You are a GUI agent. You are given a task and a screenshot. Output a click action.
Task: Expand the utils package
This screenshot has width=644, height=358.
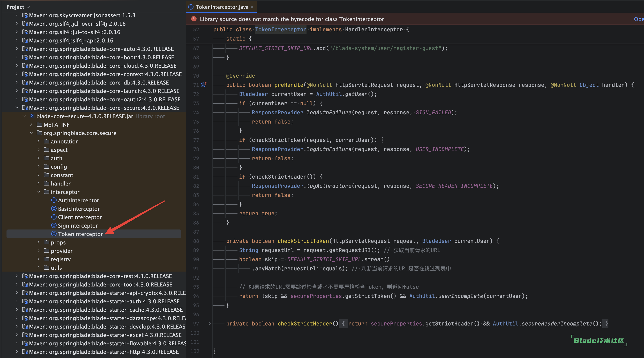38,268
